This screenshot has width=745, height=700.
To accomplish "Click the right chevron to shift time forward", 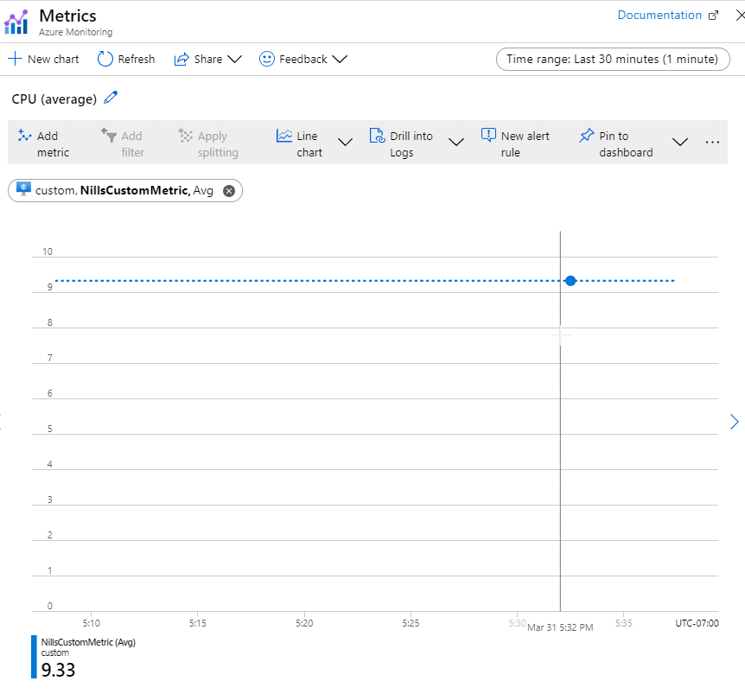I will point(734,422).
